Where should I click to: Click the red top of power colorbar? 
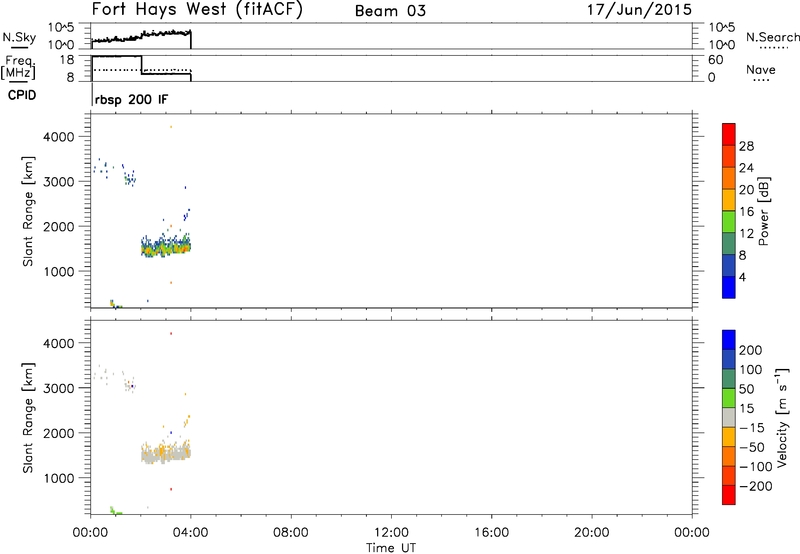click(729, 134)
